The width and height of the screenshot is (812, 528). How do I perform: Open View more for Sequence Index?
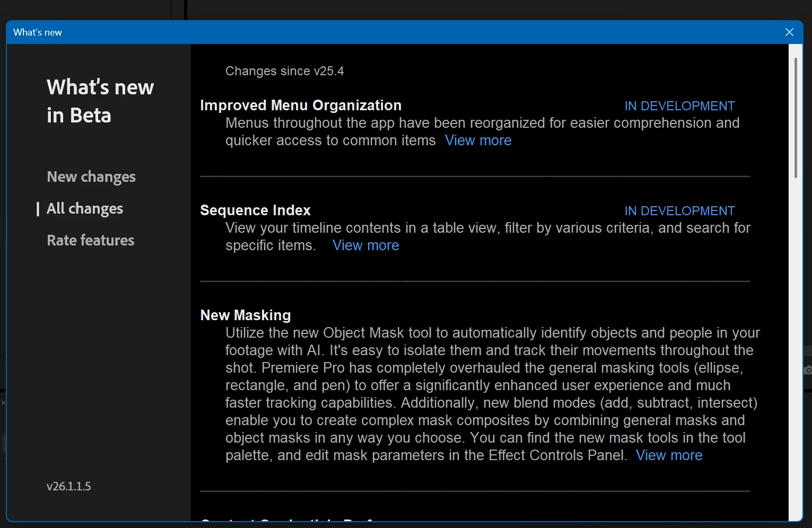tap(365, 245)
